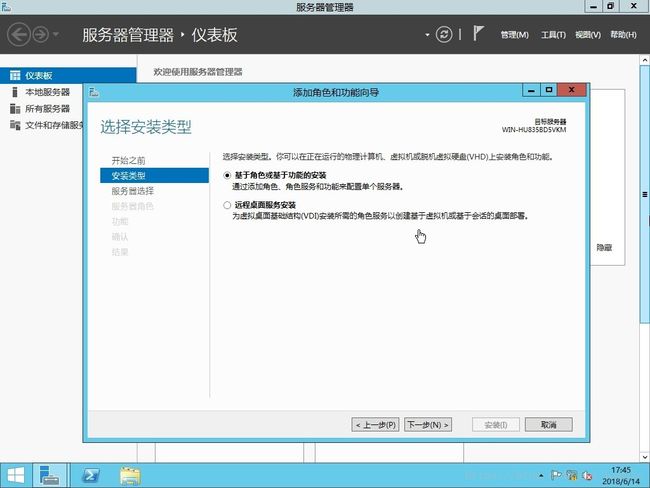Click the Action Center flag tray icon
This screenshot has width=650, height=488.
click(x=556, y=476)
